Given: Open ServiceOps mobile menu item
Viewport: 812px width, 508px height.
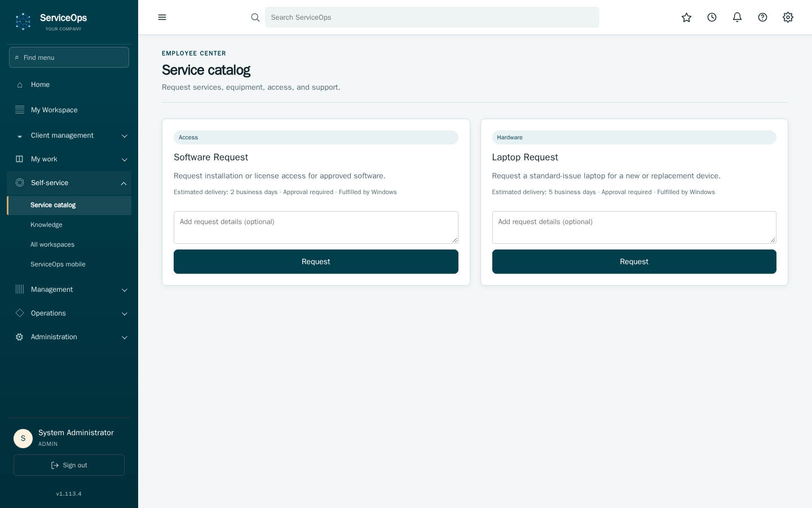Looking at the screenshot, I should (69, 264).
